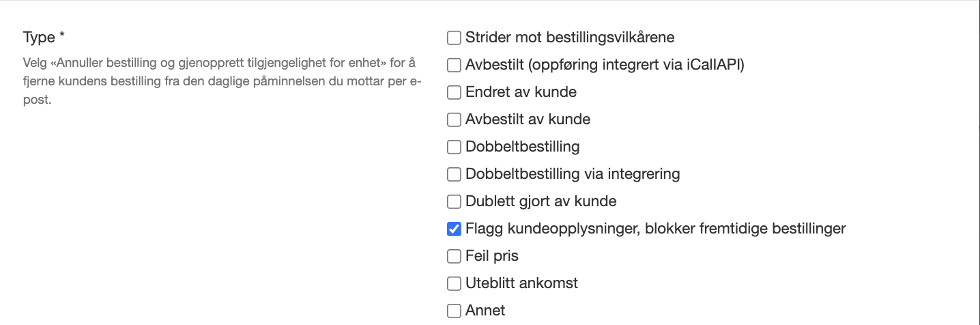980x325 pixels.
Task: Click the 'Endret av kunde' label text
Action: coord(521,92)
